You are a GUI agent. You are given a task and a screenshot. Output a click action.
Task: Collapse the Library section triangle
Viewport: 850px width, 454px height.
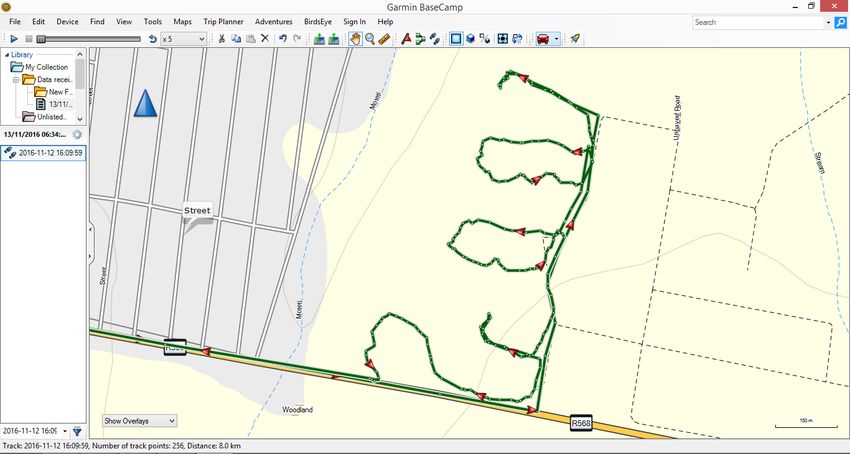(x=6, y=55)
